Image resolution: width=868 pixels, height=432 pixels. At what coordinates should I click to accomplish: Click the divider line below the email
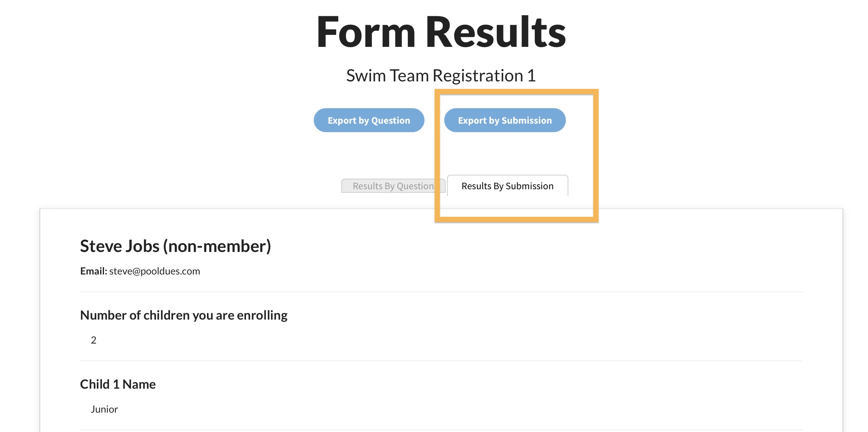[441, 292]
